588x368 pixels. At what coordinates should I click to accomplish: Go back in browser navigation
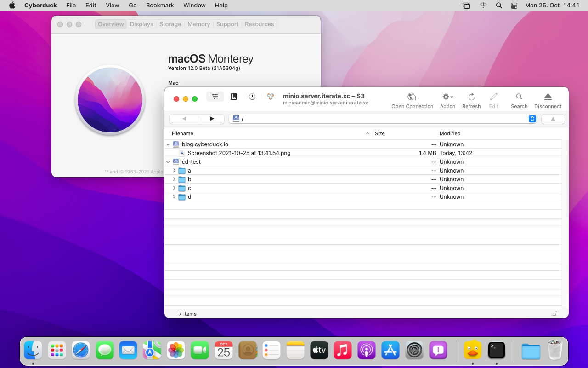pos(184,119)
